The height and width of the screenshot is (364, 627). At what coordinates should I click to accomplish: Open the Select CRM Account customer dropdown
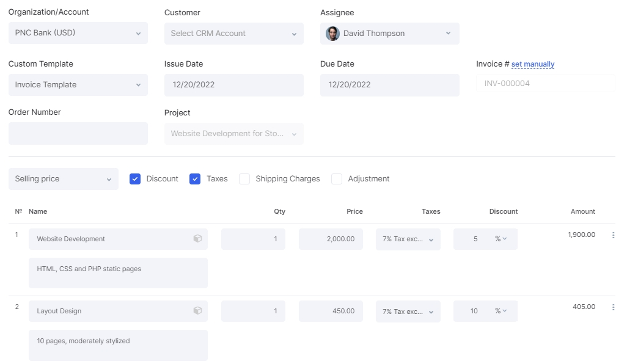[x=233, y=34]
